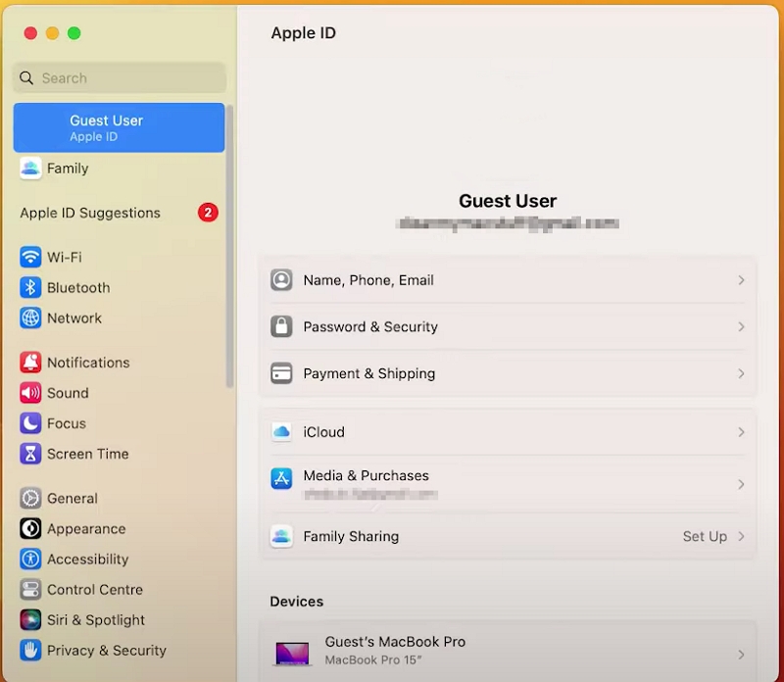Click the MacBook Pro device thumbnail
This screenshot has height=682, width=784.
click(292, 654)
